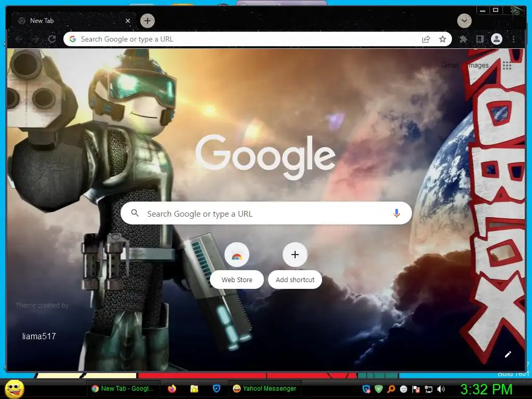Open the volume speaker tray icon
The width and height of the screenshot is (532, 399).
pos(441,389)
